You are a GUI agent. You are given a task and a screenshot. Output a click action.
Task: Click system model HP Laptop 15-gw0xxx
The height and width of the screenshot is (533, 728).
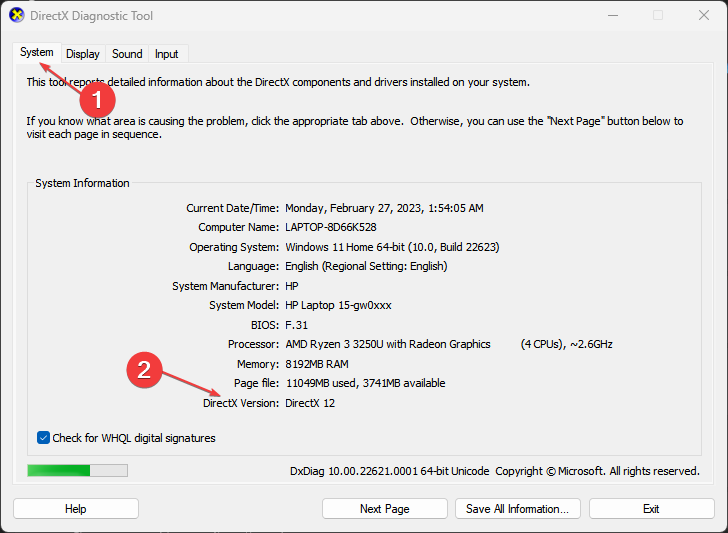point(338,306)
